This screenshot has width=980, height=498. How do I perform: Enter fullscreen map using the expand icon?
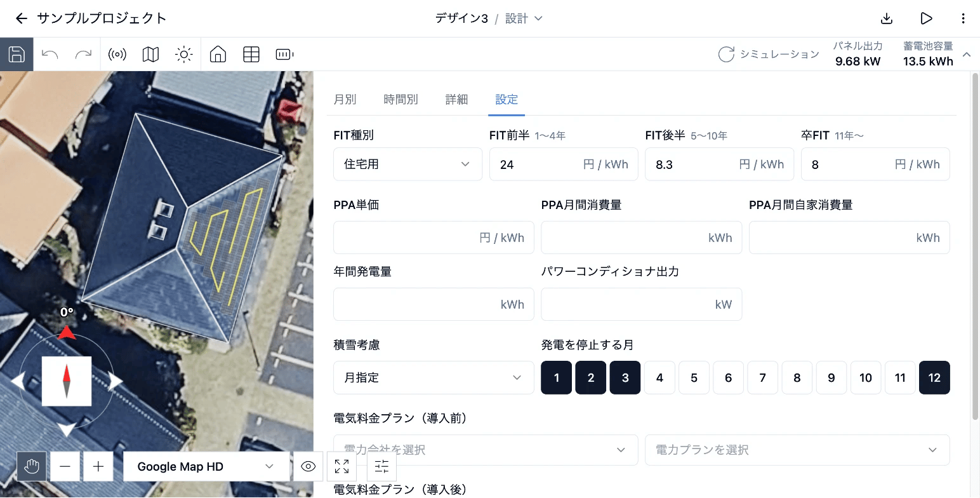point(341,466)
